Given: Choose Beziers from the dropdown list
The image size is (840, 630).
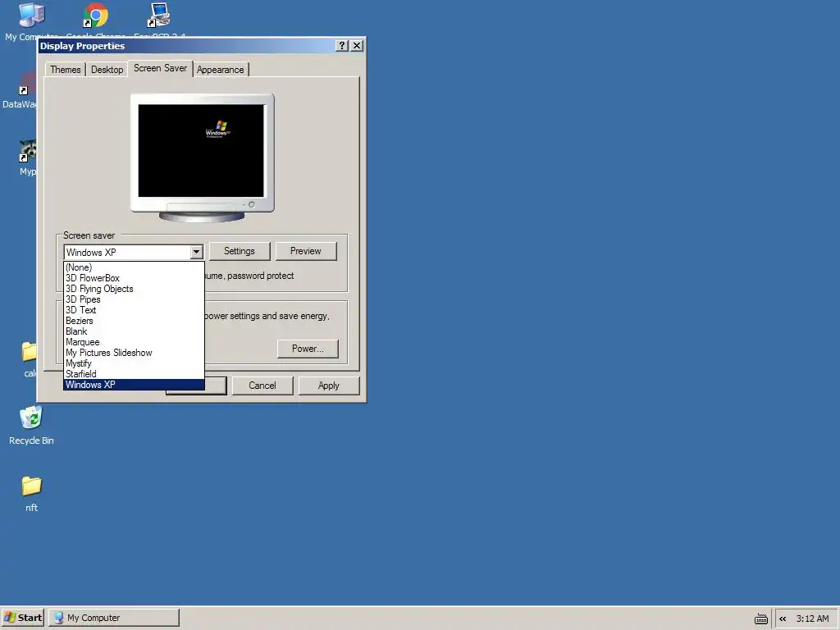Looking at the screenshot, I should tap(134, 321).
